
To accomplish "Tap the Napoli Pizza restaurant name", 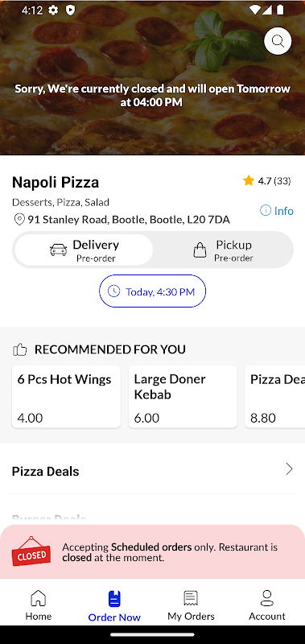I will click(56, 183).
